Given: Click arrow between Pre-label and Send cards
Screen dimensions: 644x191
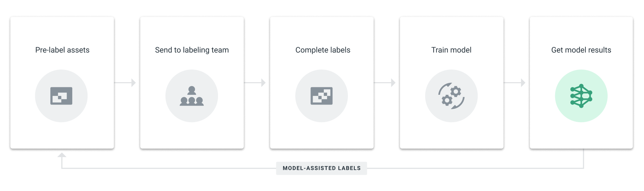Looking at the screenshot, I should [125, 83].
